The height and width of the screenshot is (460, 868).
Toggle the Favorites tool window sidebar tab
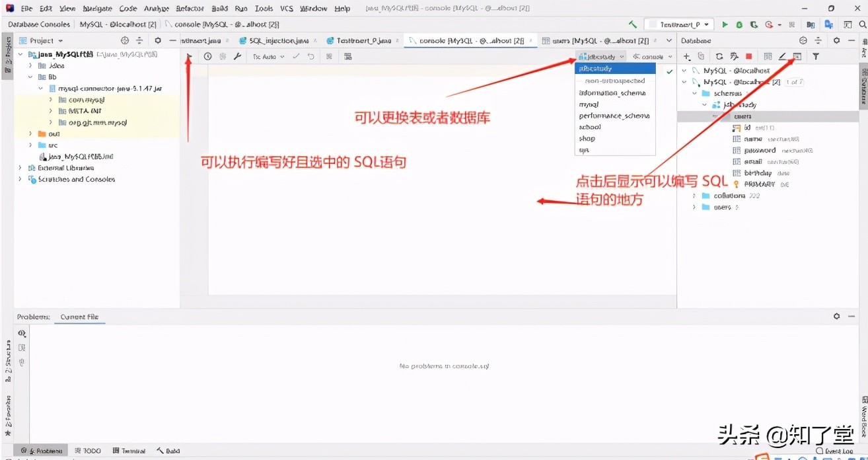pyautogui.click(x=7, y=416)
